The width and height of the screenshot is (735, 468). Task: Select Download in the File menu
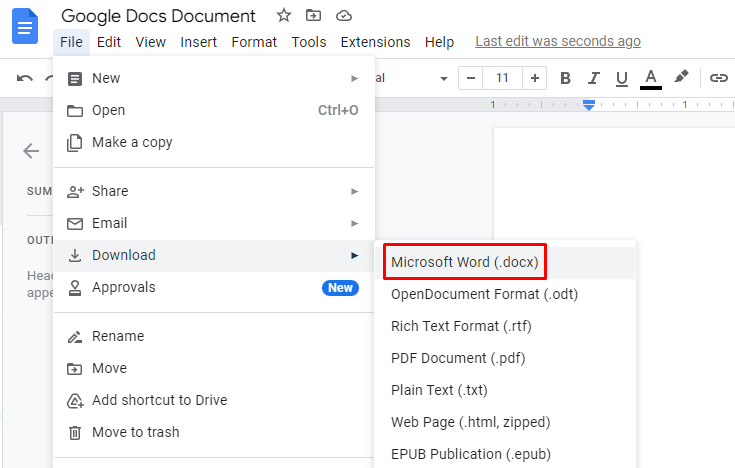214,256
